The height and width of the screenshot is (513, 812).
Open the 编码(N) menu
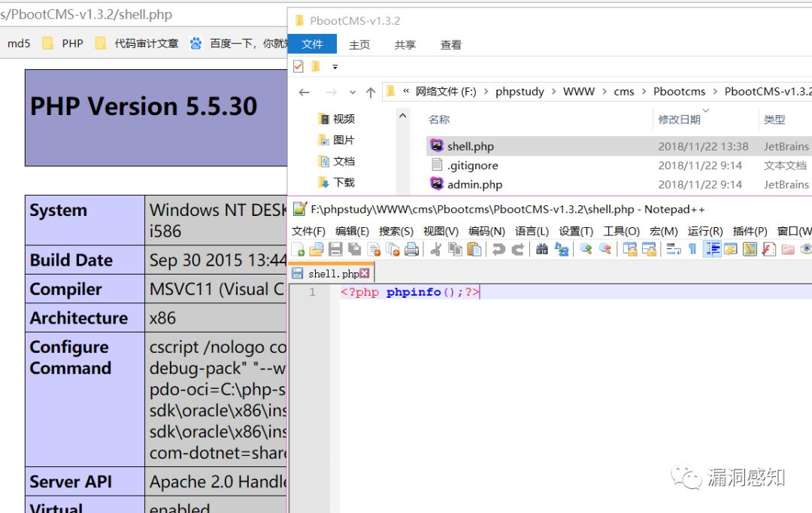pos(486,231)
